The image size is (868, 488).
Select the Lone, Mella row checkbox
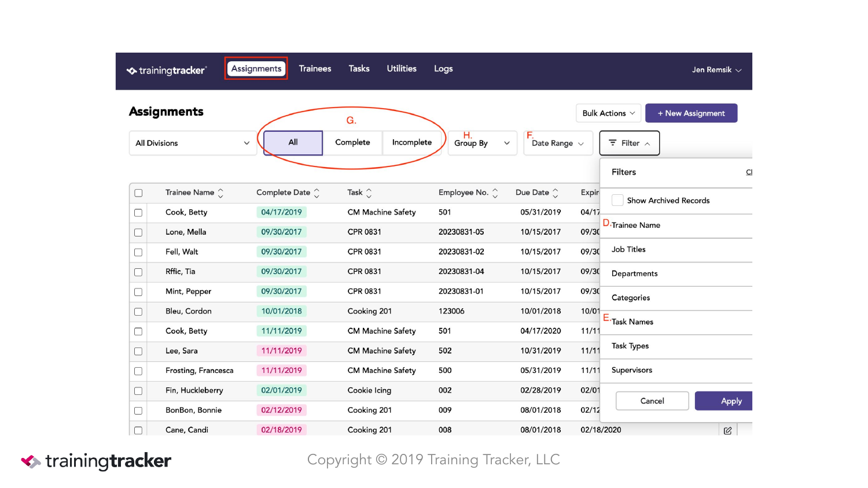(138, 232)
